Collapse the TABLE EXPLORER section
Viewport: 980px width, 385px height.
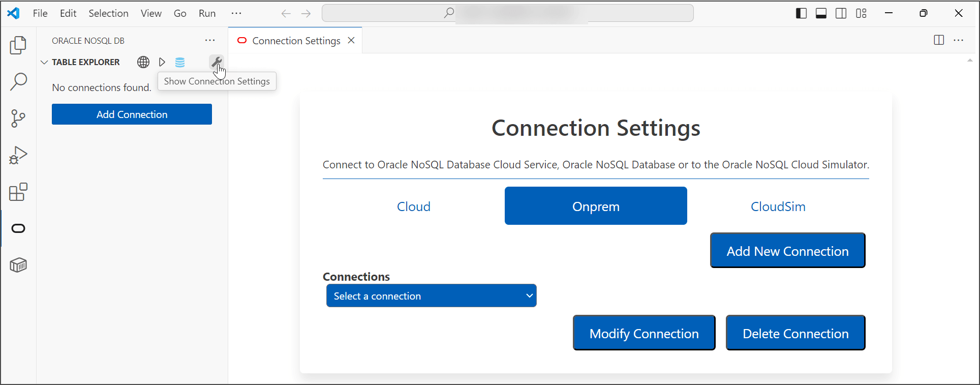pos(45,62)
